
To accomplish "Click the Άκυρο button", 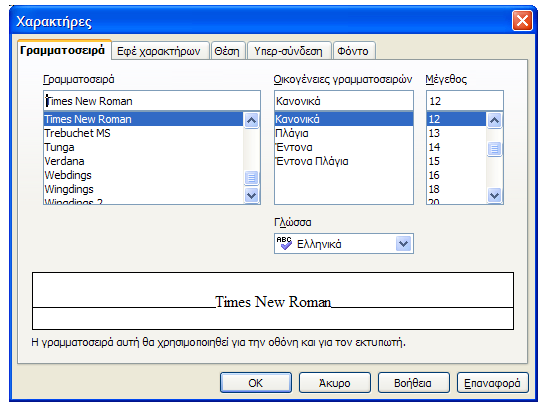I will pos(335,383).
